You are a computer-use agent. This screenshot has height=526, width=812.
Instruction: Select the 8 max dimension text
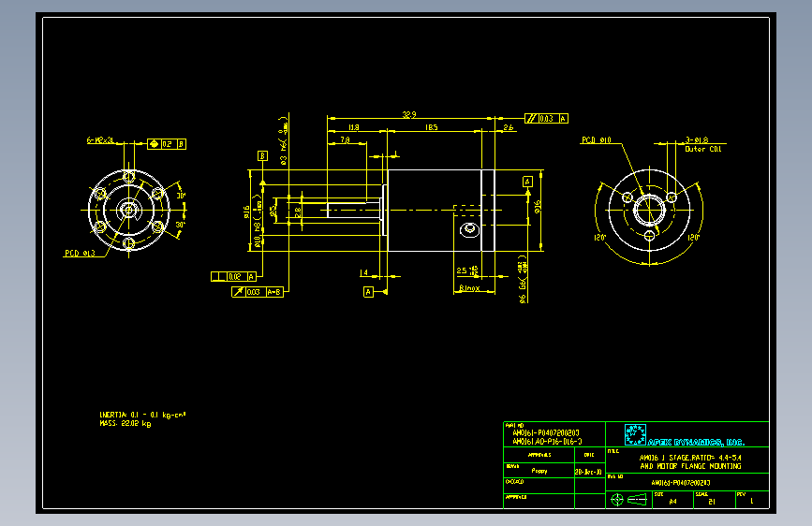point(469,288)
